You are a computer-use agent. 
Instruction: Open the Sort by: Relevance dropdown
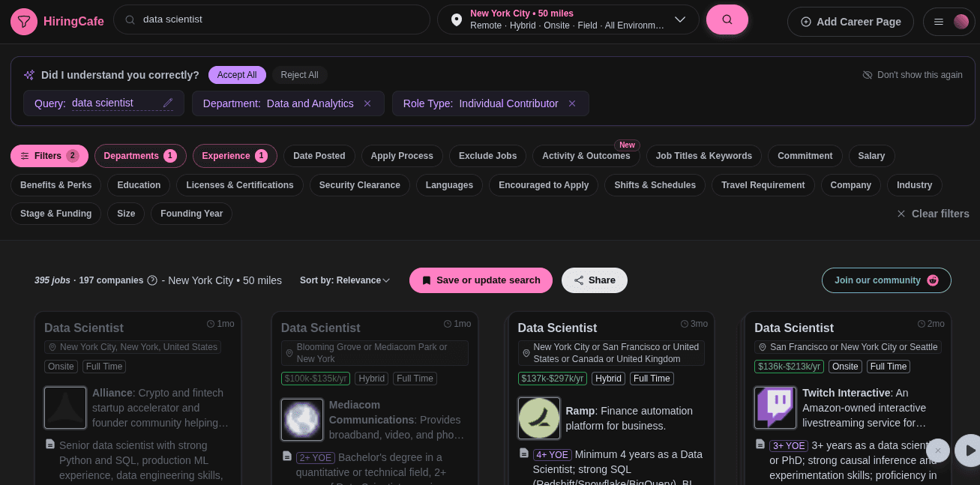[345, 280]
